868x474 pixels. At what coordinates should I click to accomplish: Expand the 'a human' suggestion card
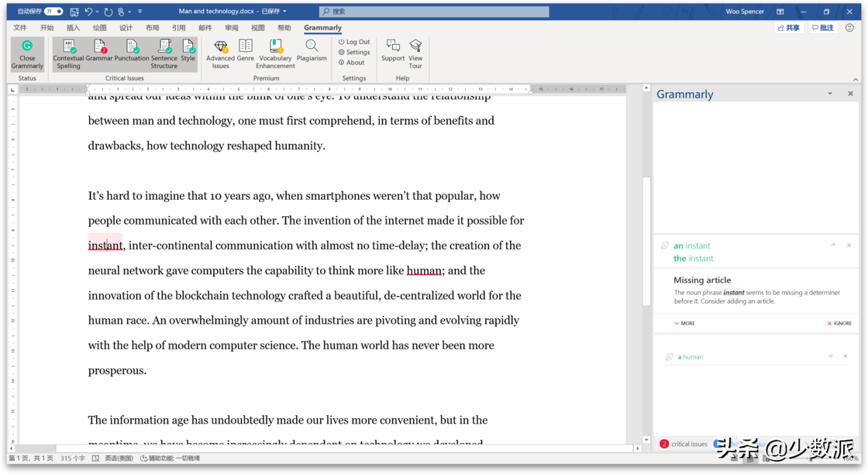[x=831, y=356]
